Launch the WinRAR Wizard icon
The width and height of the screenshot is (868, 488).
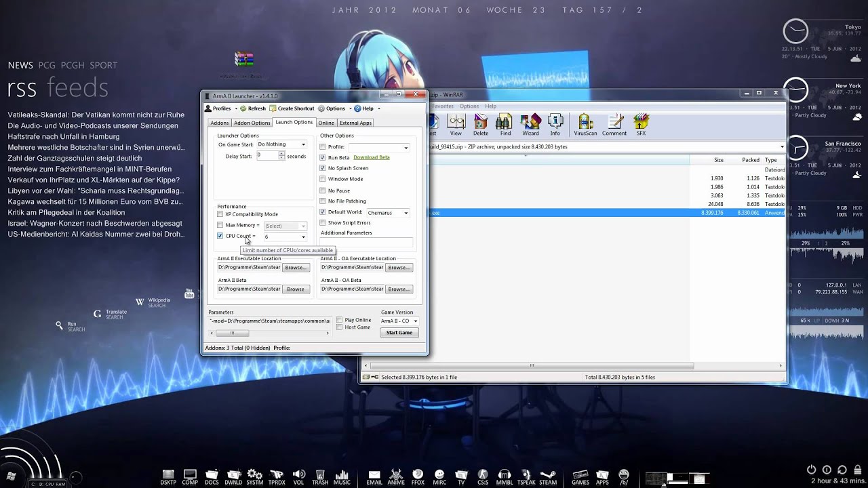click(x=530, y=124)
